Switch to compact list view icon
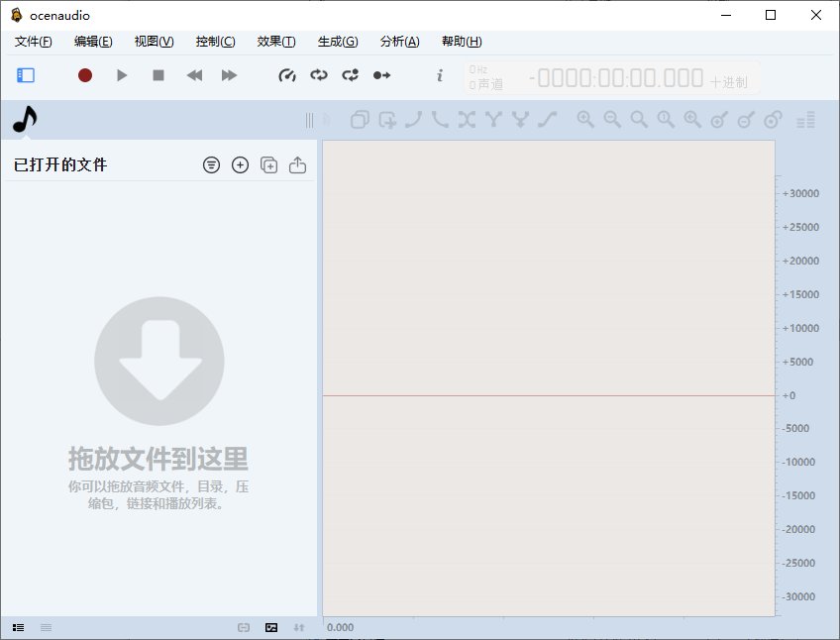 (47, 628)
